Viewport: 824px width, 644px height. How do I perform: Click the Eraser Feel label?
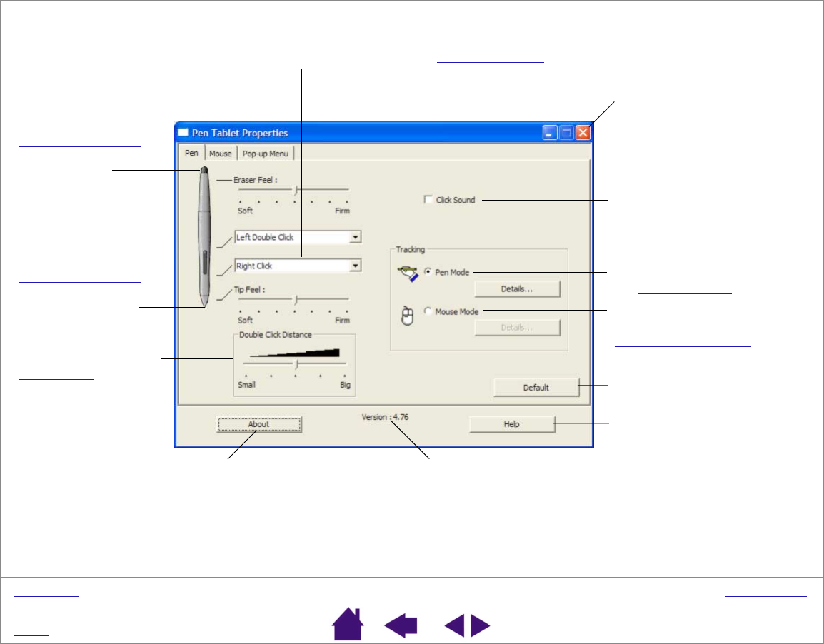[x=256, y=180]
